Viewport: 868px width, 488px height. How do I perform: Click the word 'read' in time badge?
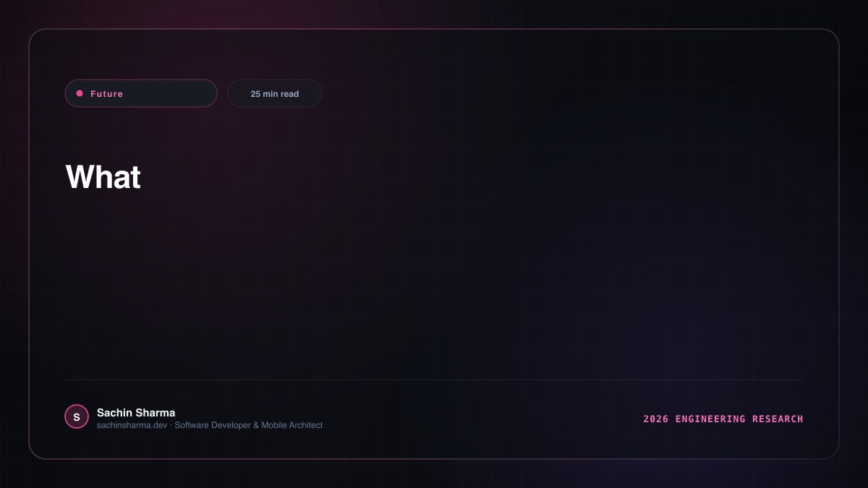click(x=290, y=94)
